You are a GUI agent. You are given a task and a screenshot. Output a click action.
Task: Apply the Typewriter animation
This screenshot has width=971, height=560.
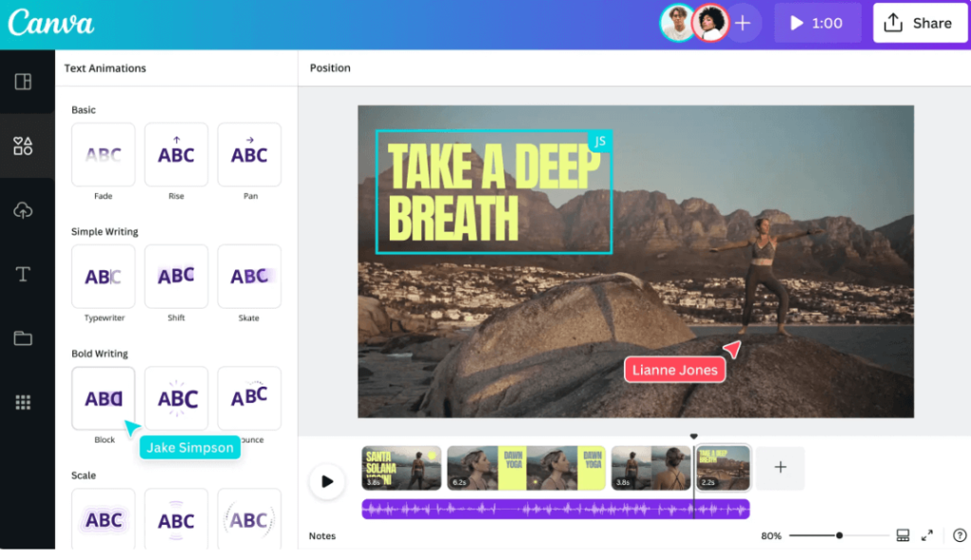click(102, 276)
